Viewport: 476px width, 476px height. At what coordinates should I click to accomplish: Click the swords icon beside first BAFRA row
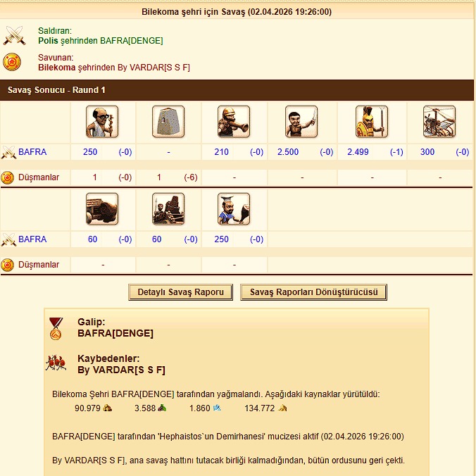pos(8,152)
